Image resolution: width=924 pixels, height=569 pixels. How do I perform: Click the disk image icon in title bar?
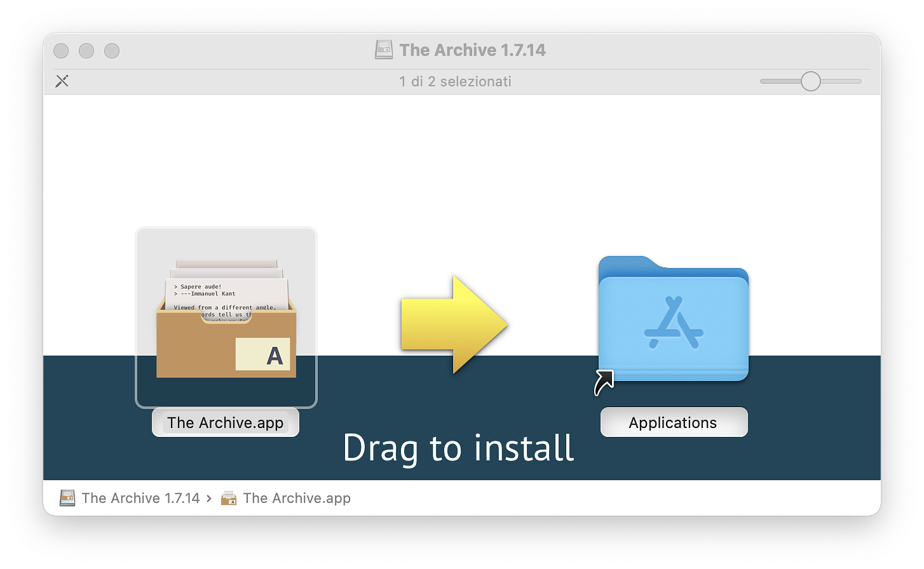pos(384,50)
